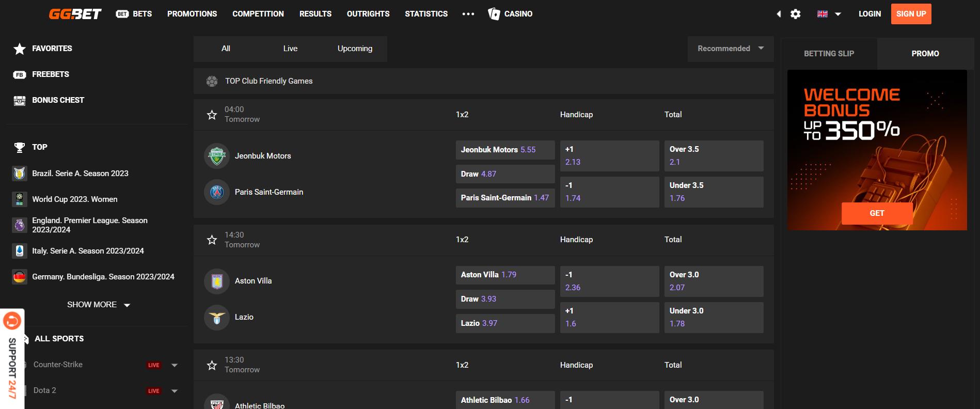The image size is (980, 409).
Task: Open the Support 24/7 chat widget
Action: coord(12,359)
